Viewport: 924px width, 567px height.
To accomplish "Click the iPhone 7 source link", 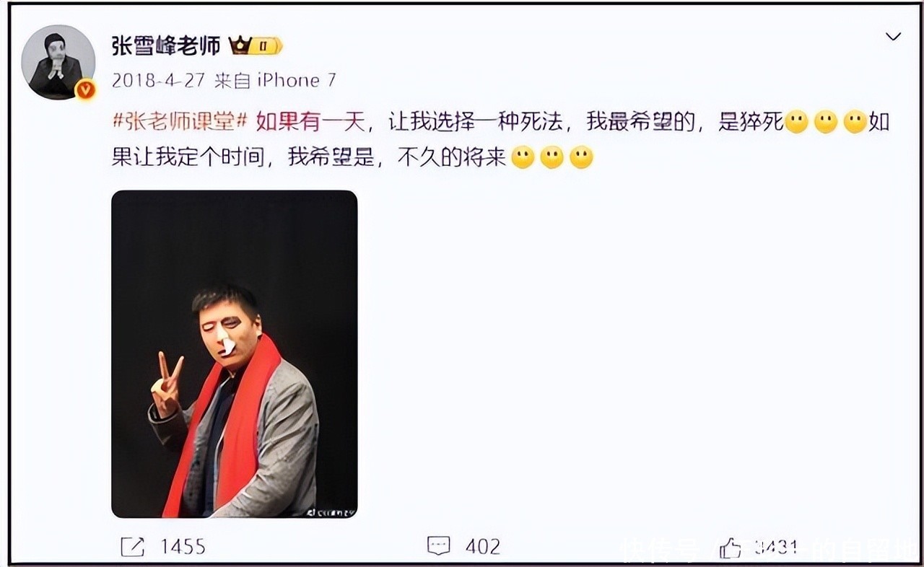I will tap(297, 80).
